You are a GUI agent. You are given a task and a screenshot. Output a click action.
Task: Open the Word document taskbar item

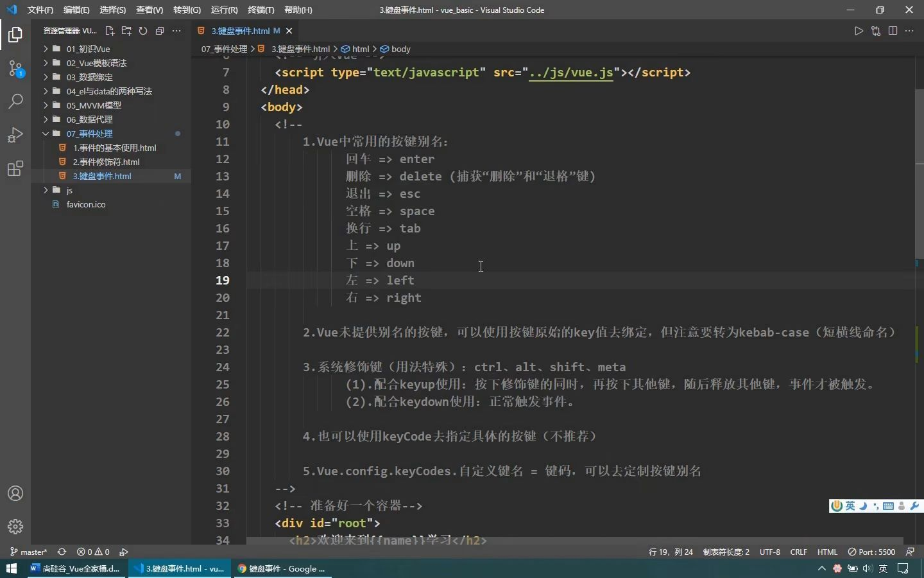(x=76, y=568)
